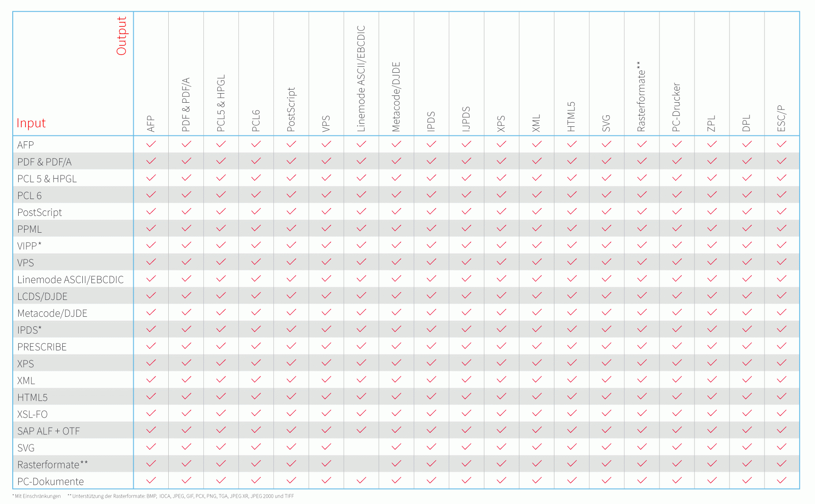815x504 pixels.
Task: Click the SAP ALF + OTF row label
Action: point(49,431)
